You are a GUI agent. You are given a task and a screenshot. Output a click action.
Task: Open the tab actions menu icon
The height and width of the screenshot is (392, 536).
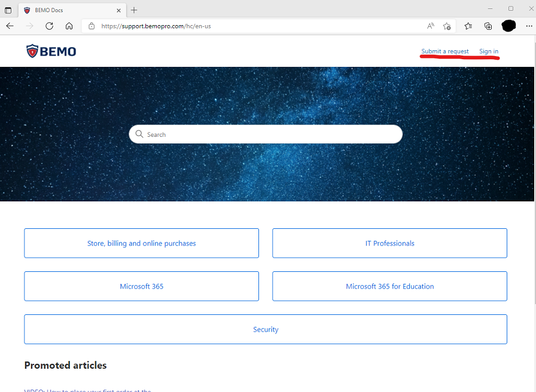[x=8, y=10]
